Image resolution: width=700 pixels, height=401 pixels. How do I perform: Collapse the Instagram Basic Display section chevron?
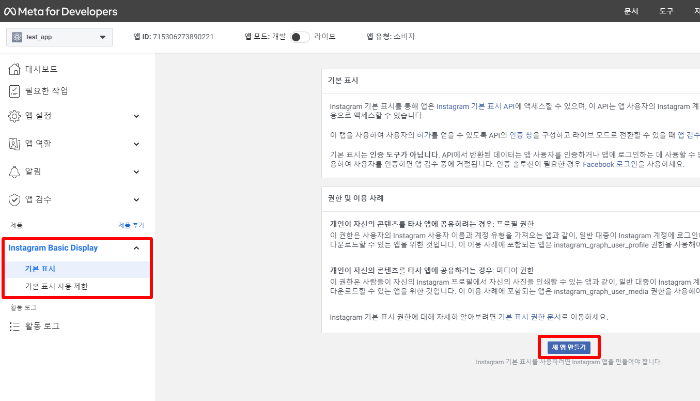coord(137,248)
